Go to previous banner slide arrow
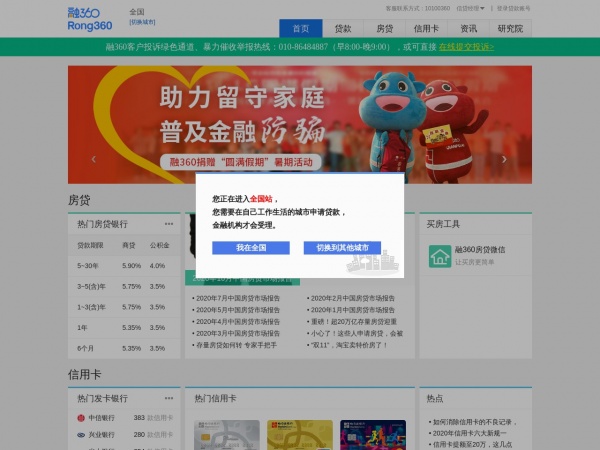This screenshot has height=450, width=600. (x=94, y=159)
